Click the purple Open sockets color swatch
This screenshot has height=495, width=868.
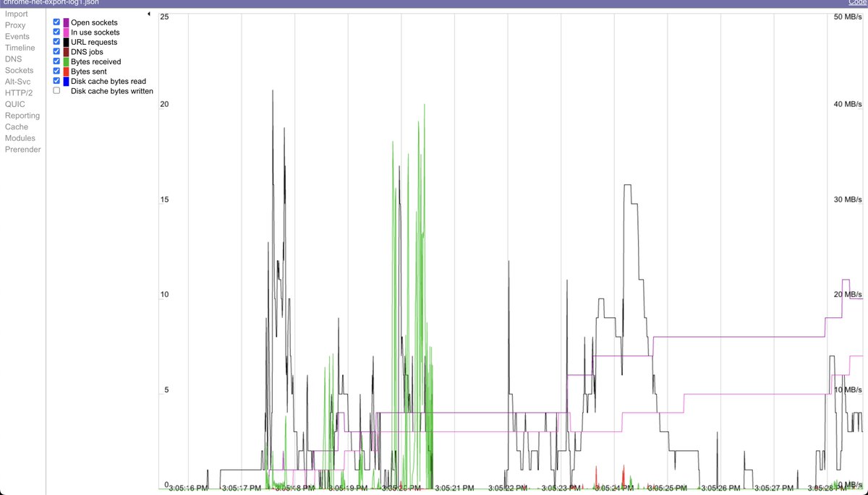(66, 22)
